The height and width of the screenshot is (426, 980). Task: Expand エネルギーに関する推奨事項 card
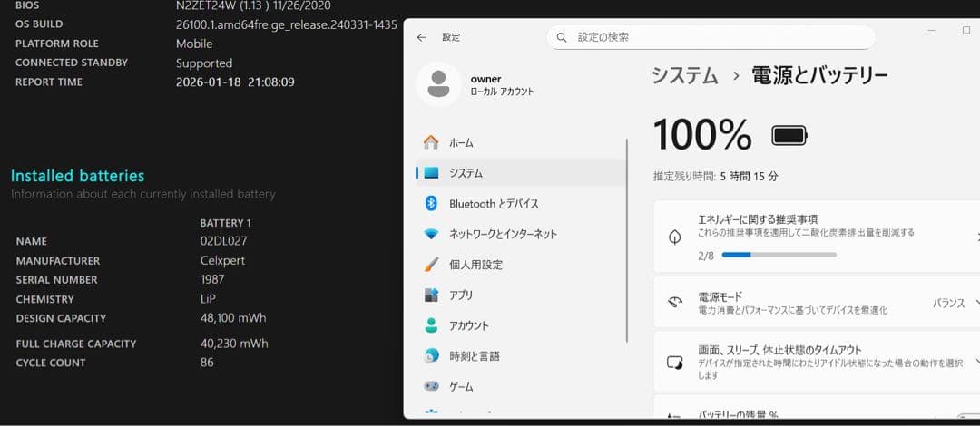pos(817,237)
